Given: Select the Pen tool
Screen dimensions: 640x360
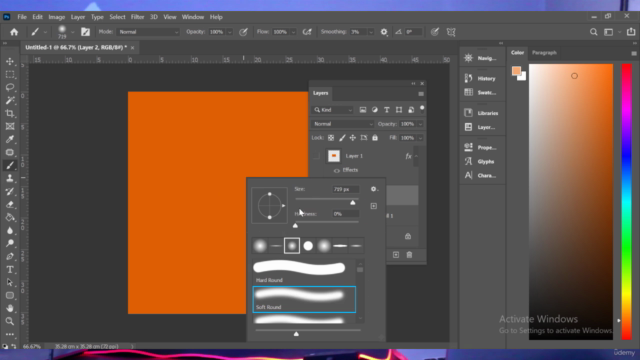Looking at the screenshot, I should click(10, 257).
